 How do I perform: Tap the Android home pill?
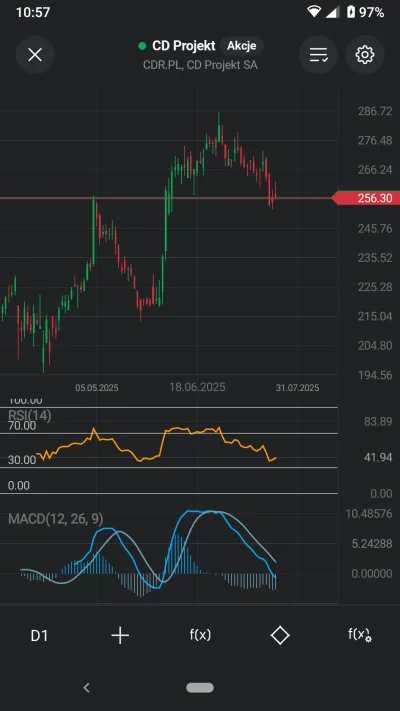coord(200,688)
